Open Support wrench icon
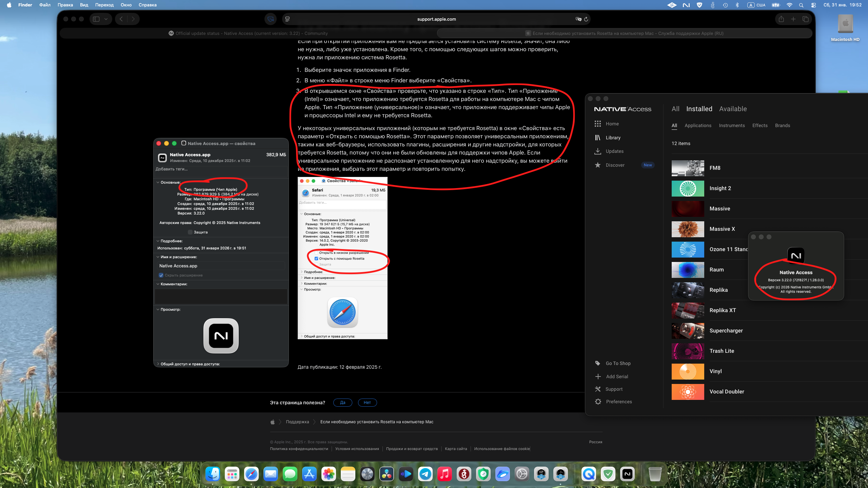This screenshot has height=488, width=868. [x=598, y=389]
